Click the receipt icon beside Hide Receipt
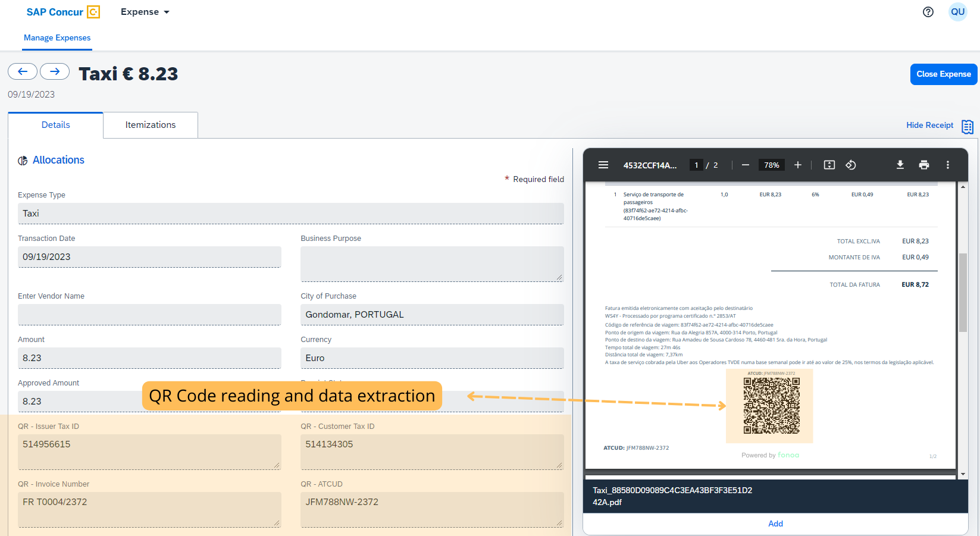The height and width of the screenshot is (536, 980). [x=968, y=126]
